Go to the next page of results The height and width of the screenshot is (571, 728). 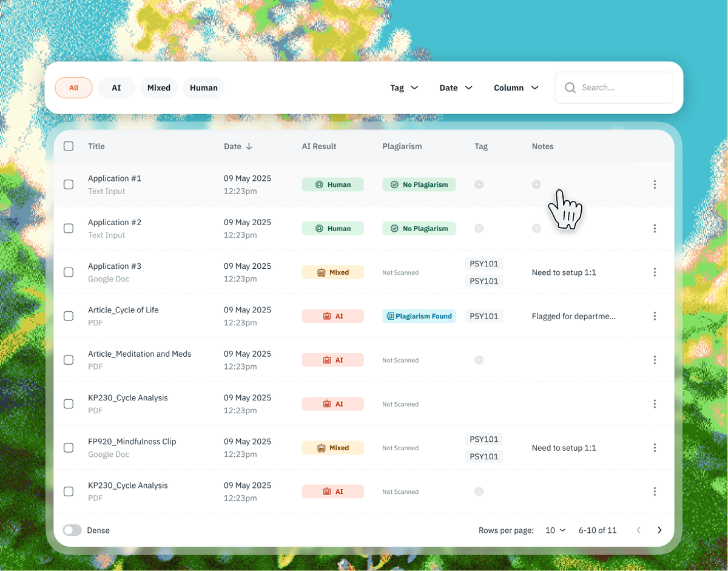pos(659,530)
